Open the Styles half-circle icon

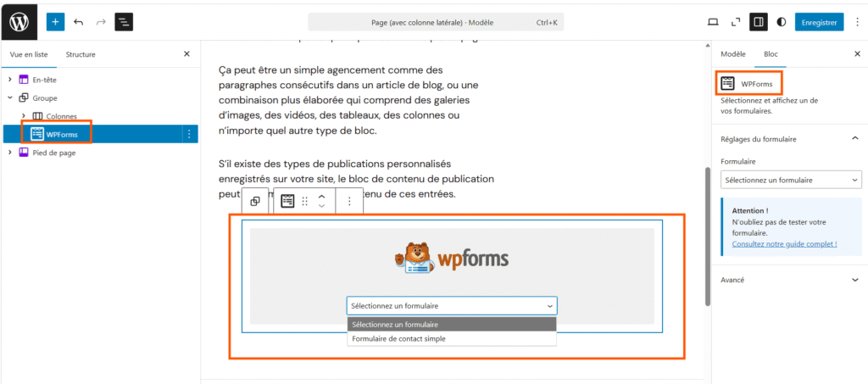(781, 22)
